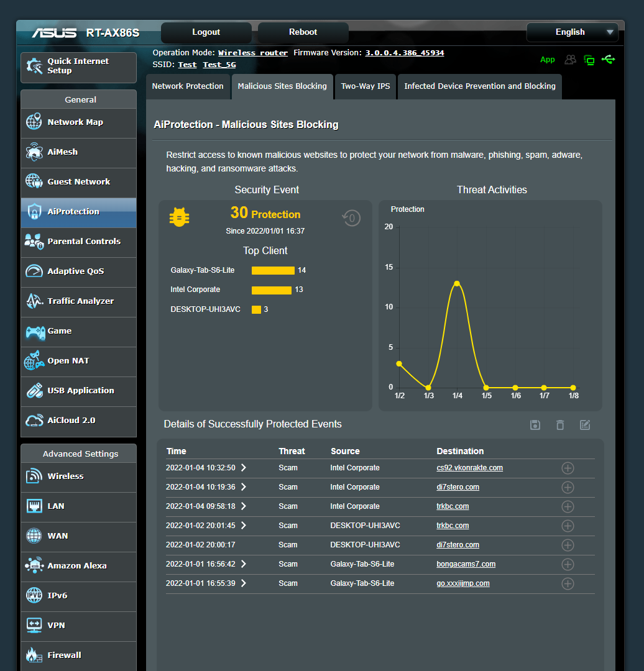Select Malicious Sites Blocking tab
This screenshot has width=644, height=671.
282,86
